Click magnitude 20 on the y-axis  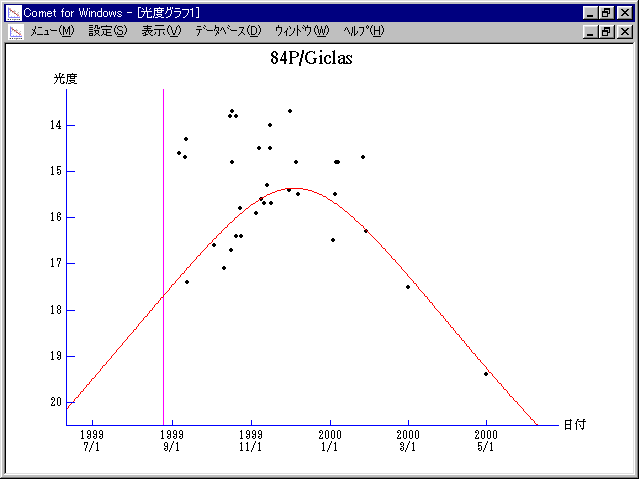click(x=56, y=402)
